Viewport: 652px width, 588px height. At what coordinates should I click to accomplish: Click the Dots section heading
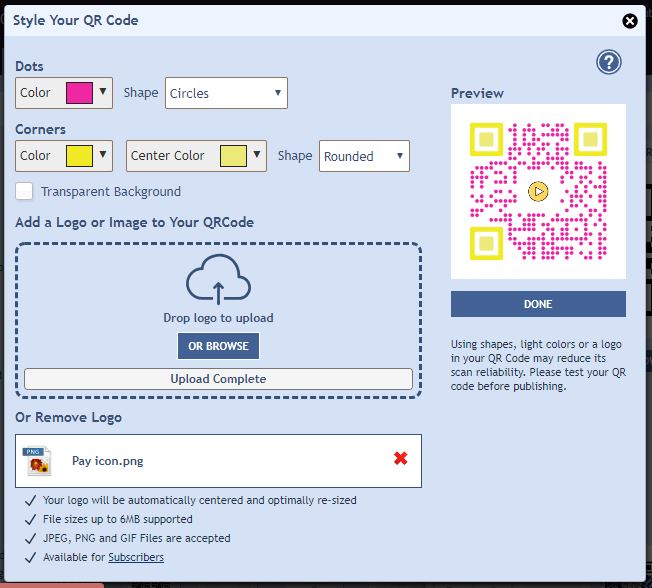pos(29,67)
